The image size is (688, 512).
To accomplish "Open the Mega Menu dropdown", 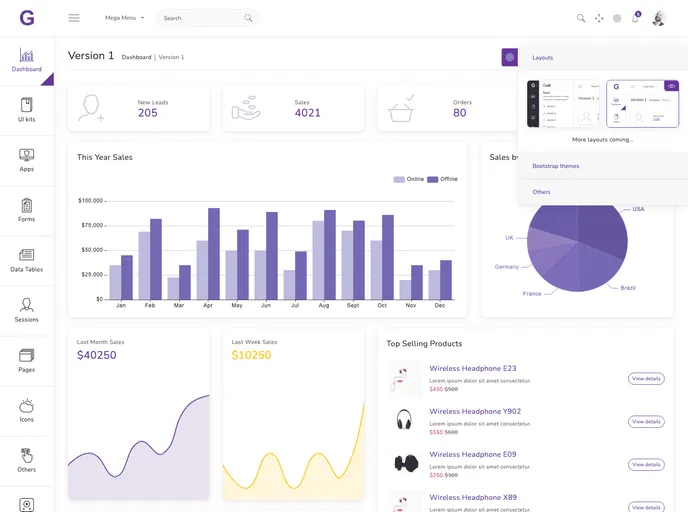I will 125,18.
